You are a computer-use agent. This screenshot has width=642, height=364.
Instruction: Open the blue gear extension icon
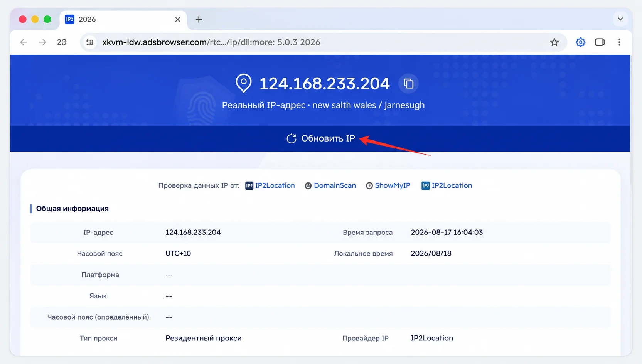tap(580, 42)
